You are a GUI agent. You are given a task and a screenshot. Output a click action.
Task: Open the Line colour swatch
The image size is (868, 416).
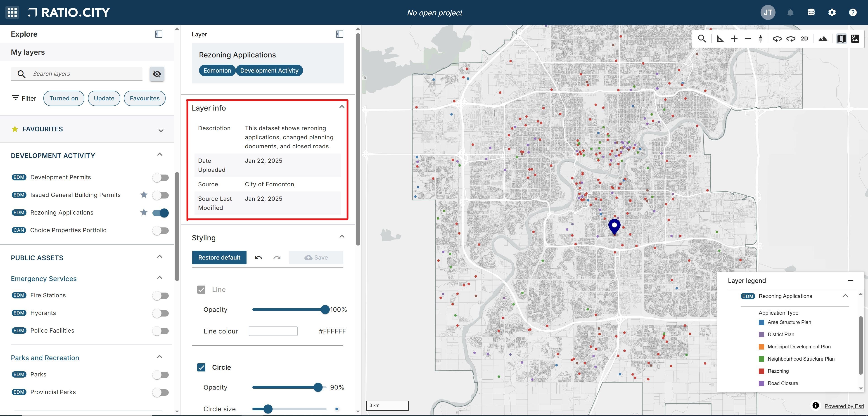pyautogui.click(x=273, y=331)
